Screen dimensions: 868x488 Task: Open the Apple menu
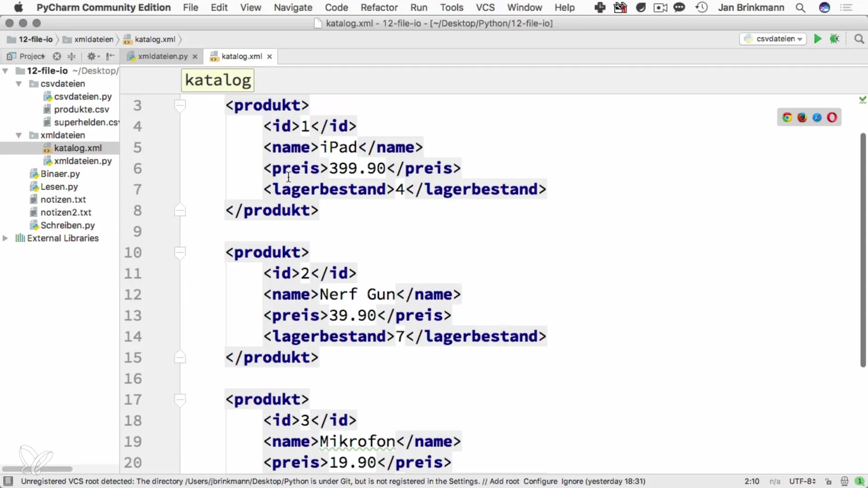click(x=19, y=8)
